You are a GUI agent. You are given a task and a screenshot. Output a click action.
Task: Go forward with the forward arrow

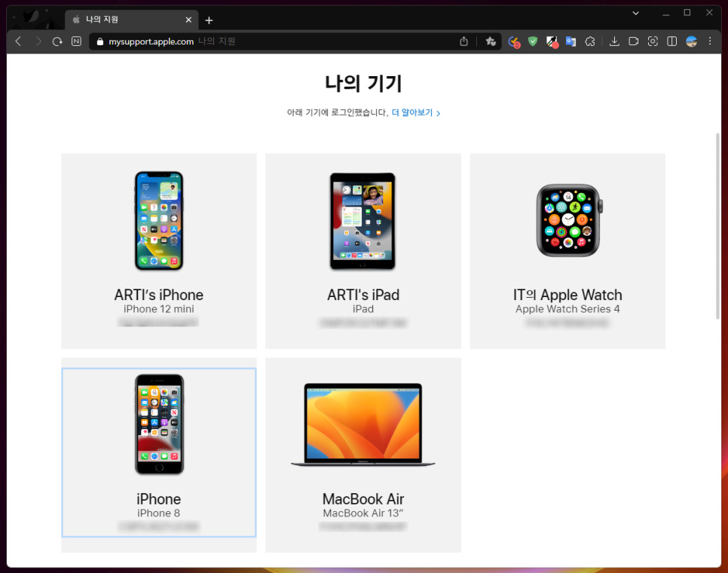tap(38, 41)
